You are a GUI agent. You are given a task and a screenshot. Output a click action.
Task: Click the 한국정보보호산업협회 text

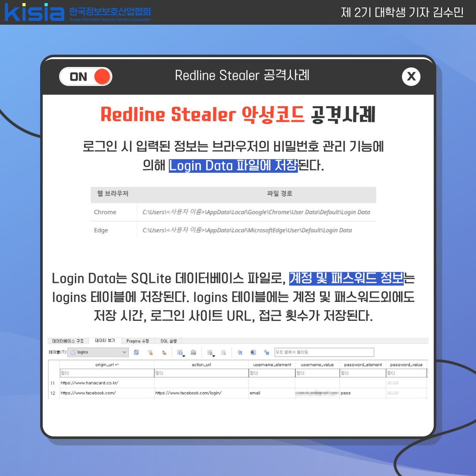coord(110,11)
